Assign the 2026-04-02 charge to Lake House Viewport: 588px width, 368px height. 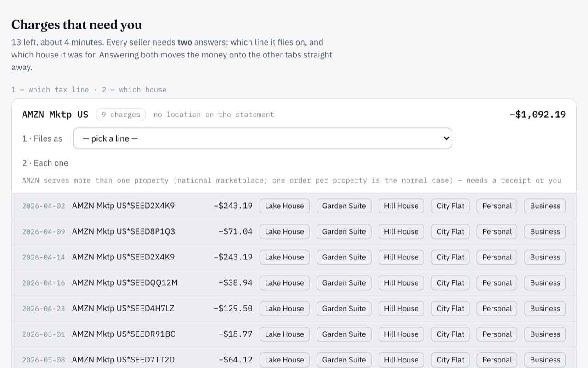[x=284, y=206]
